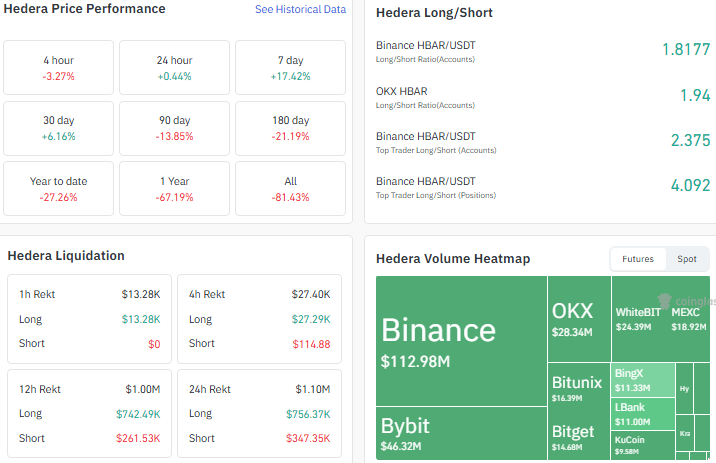Screen dimensions: 716x463
Task: Select the 90 day performance card
Action: click(x=174, y=128)
